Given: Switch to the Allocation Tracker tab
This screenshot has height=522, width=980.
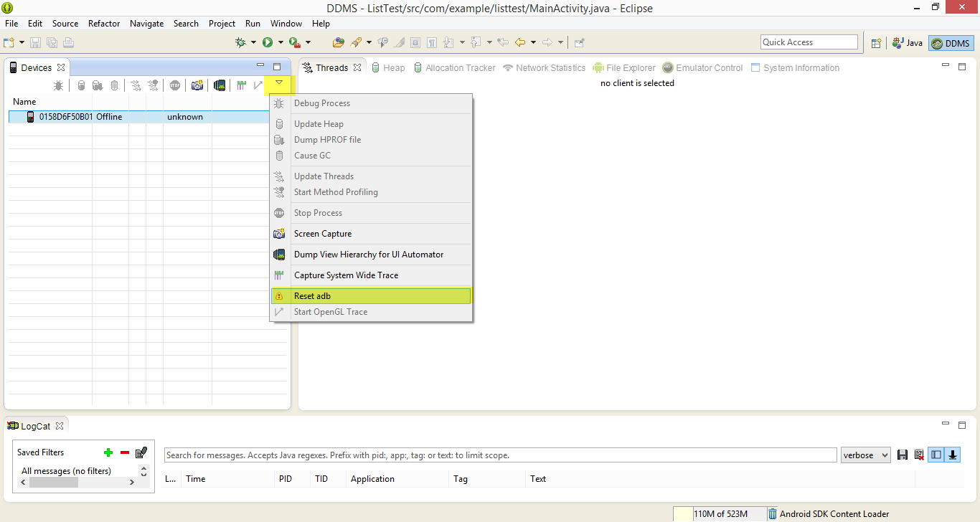Looking at the screenshot, I should click(x=454, y=68).
